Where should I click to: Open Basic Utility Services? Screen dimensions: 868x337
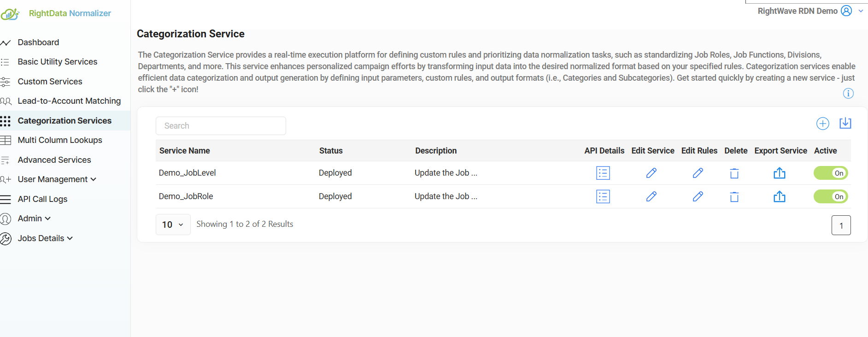click(x=57, y=62)
